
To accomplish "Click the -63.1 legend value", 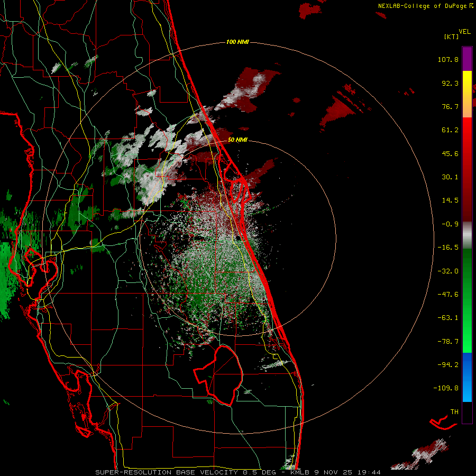I will pos(448,318).
